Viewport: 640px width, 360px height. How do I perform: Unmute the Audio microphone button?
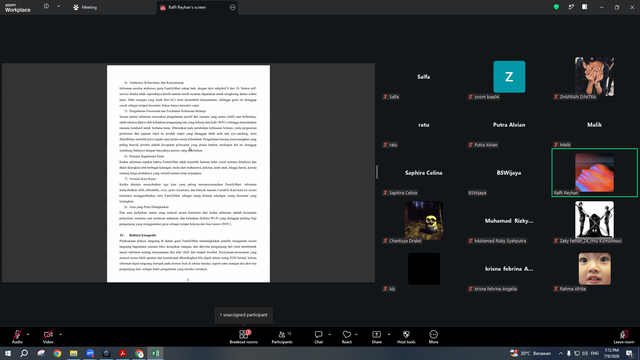[17, 337]
